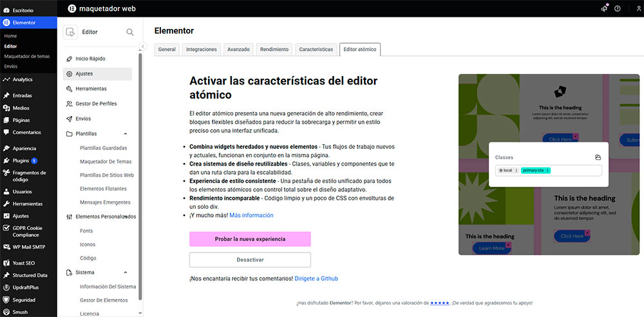
Task: Click the Entradas pin icon
Action: click(x=6, y=95)
